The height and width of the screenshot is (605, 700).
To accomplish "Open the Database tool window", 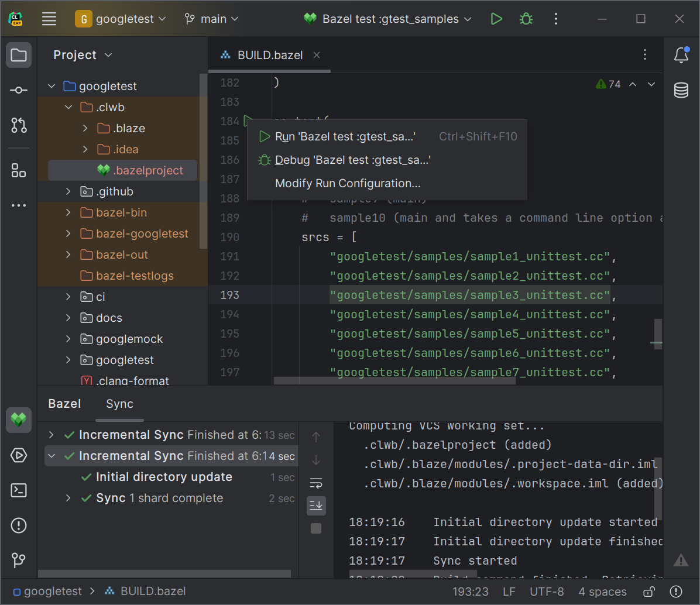I will tap(681, 90).
